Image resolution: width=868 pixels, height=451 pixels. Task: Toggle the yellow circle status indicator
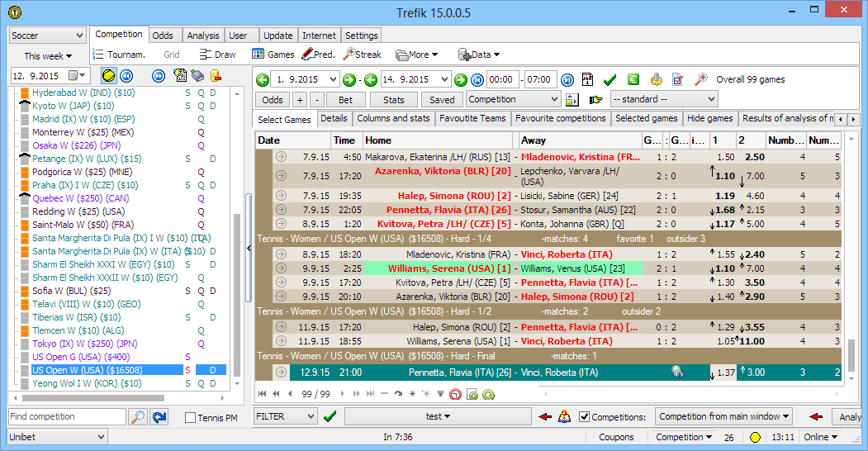pos(754,437)
